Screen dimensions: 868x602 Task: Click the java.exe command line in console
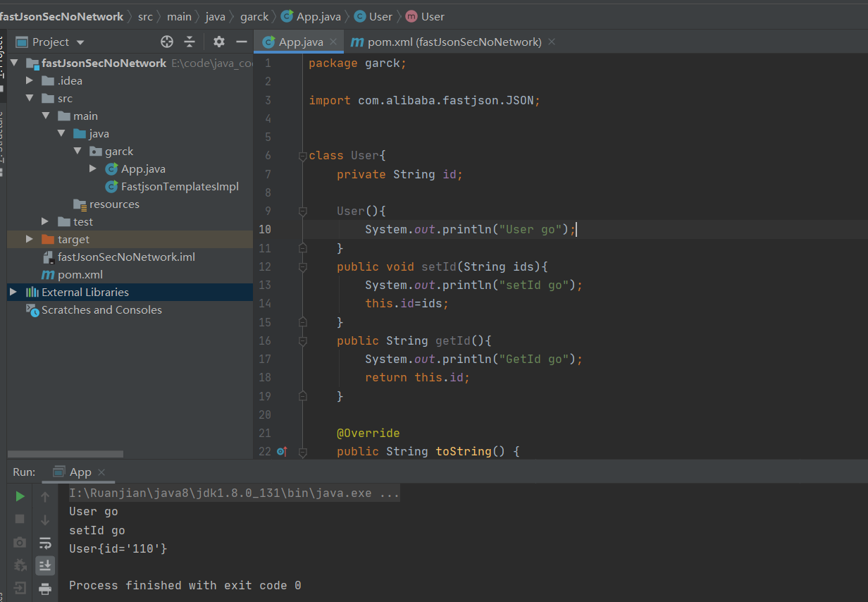point(234,493)
